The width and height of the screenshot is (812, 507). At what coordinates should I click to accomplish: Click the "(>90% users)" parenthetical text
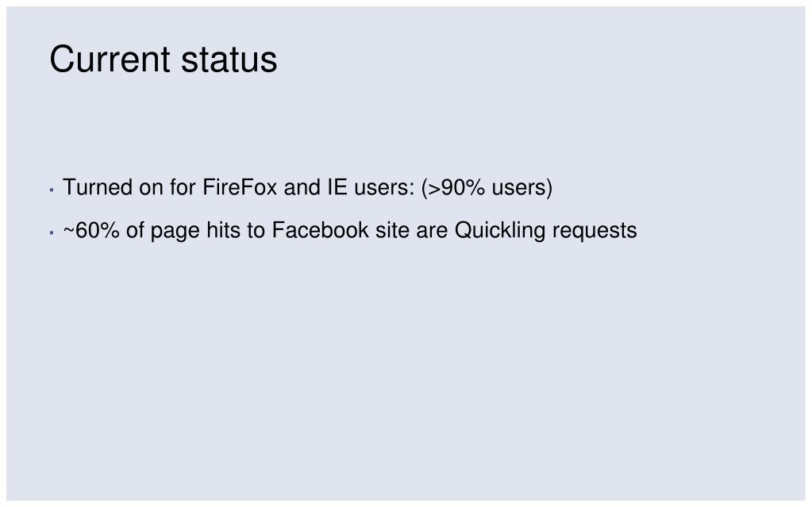tap(487, 187)
